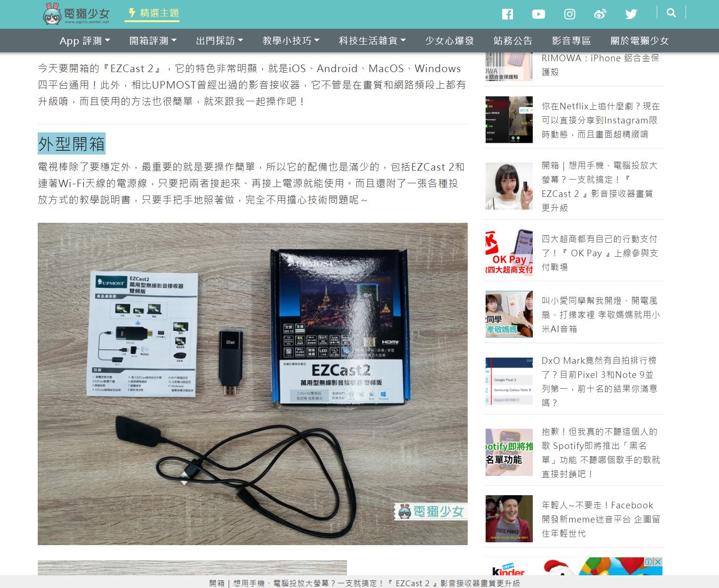The height and width of the screenshot is (588, 719).
Task: Open the 小米AI音箱 article link
Action: click(601, 315)
